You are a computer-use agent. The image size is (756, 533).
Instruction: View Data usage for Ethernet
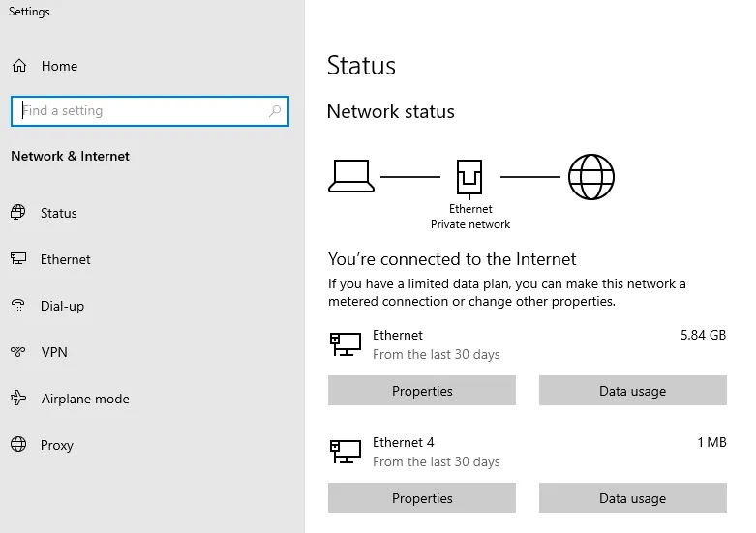[632, 391]
